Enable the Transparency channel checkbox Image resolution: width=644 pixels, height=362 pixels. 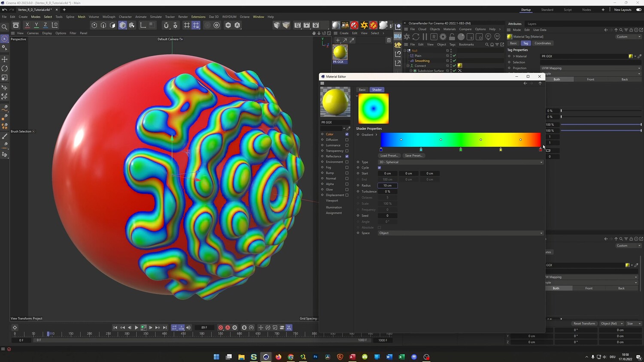tap(347, 151)
